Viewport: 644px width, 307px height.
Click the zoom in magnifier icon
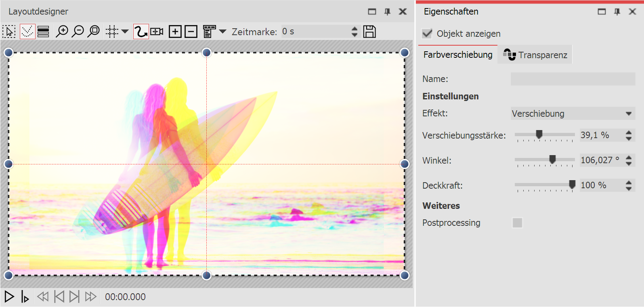[x=62, y=32]
